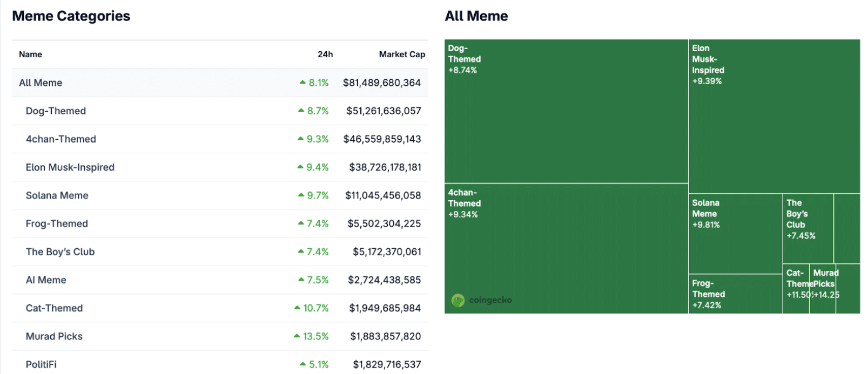Select the Elon Musk-Inspired category name
Screen dimensions: 868x374
click(70, 167)
